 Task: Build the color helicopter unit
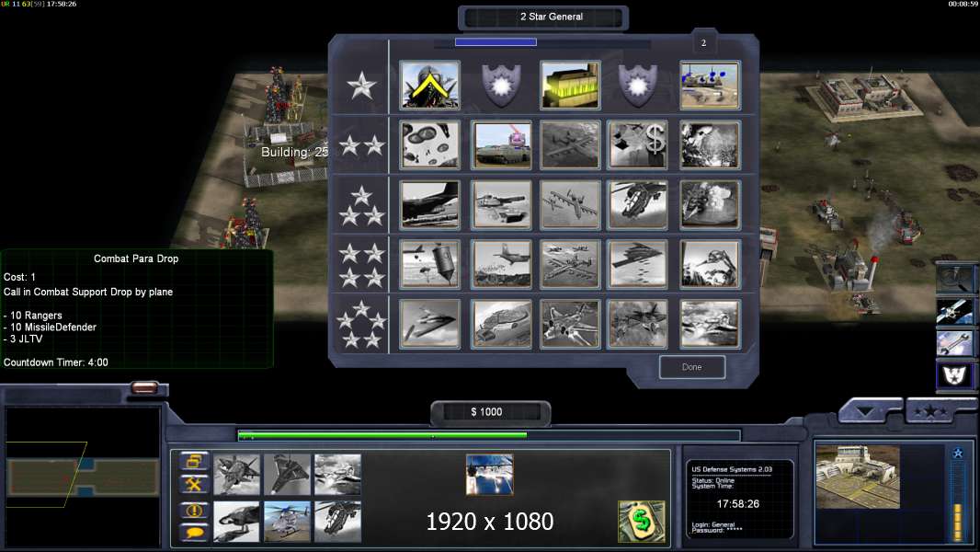[x=287, y=522]
